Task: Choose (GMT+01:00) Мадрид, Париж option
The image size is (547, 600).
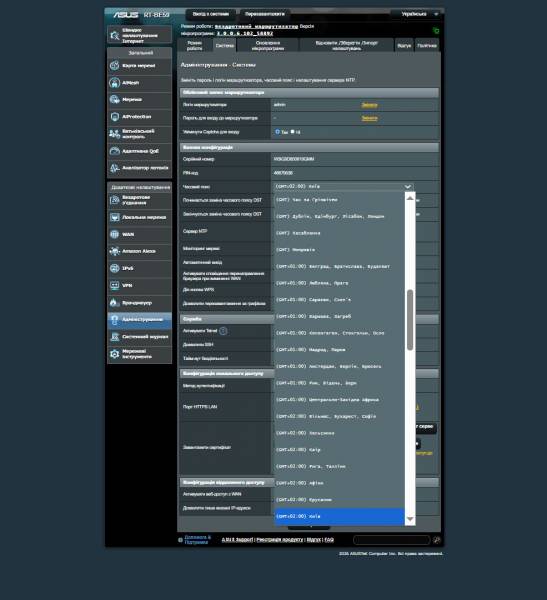Action: 339,350
